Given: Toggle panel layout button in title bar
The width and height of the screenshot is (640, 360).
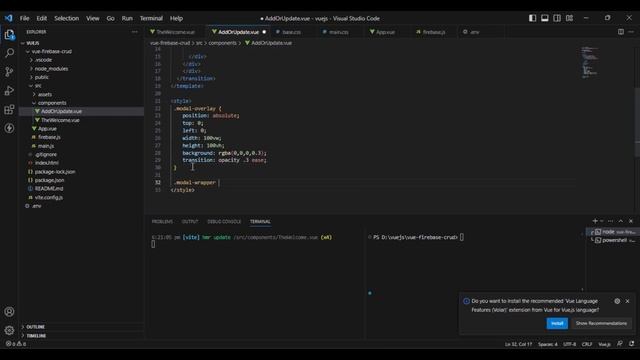Looking at the screenshot, I should coord(544,18).
